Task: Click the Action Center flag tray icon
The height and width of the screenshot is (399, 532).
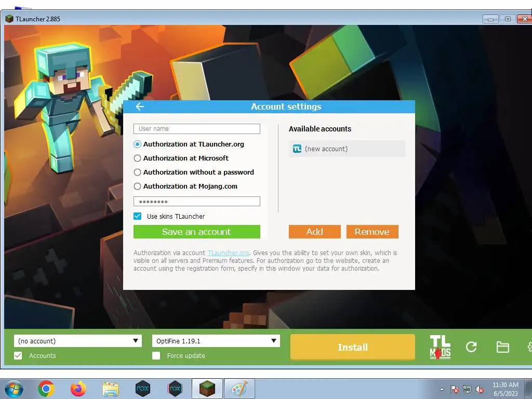Action: (455, 389)
